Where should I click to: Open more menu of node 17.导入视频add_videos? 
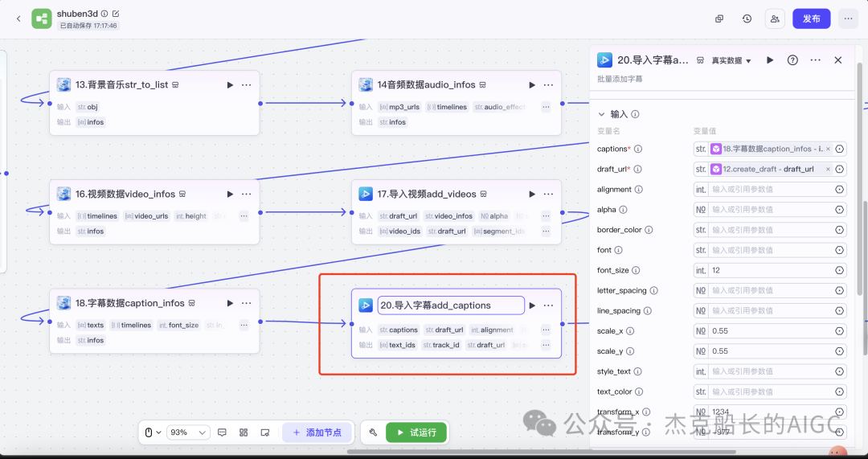point(549,195)
